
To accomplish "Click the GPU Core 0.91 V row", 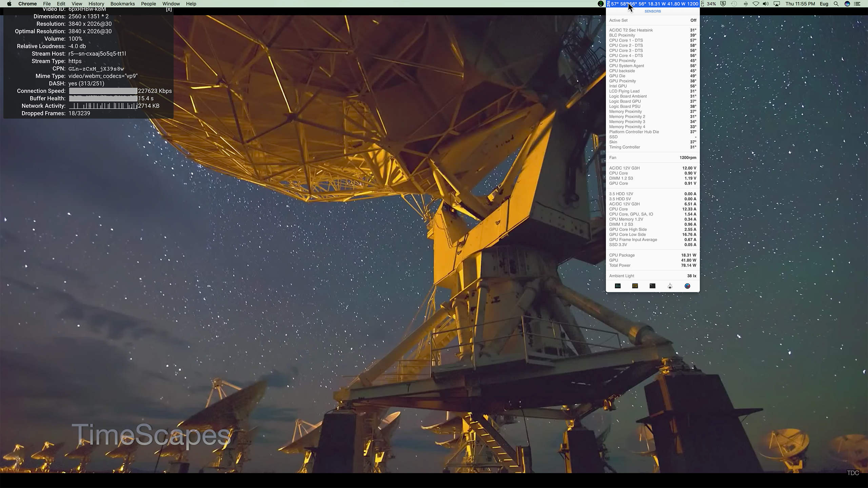I will (x=653, y=183).
